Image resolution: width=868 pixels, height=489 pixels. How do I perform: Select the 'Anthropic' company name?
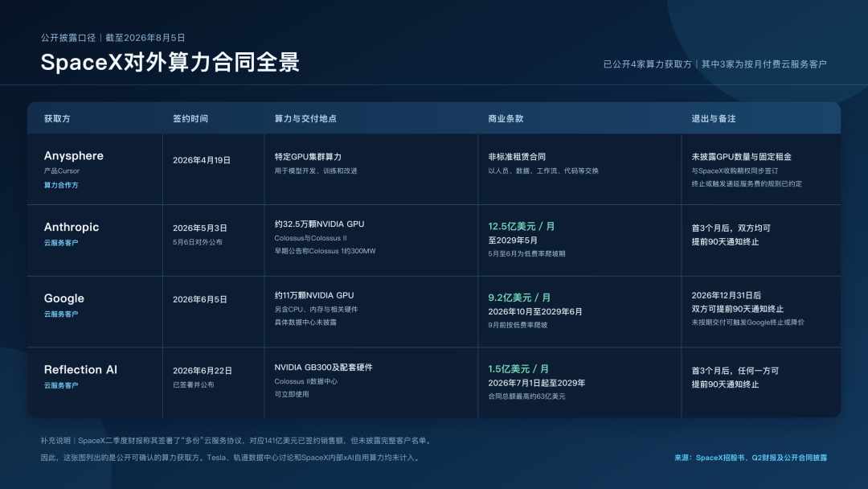[72, 227]
